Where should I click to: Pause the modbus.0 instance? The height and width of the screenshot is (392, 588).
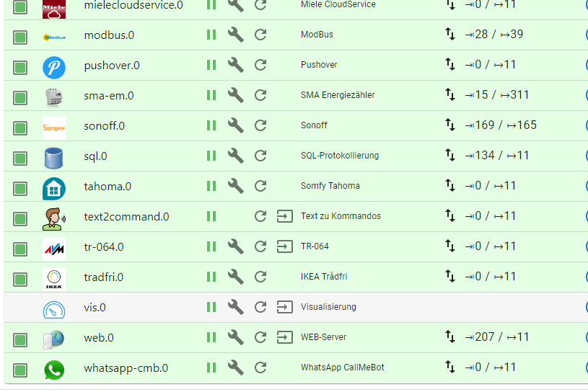[x=211, y=35]
